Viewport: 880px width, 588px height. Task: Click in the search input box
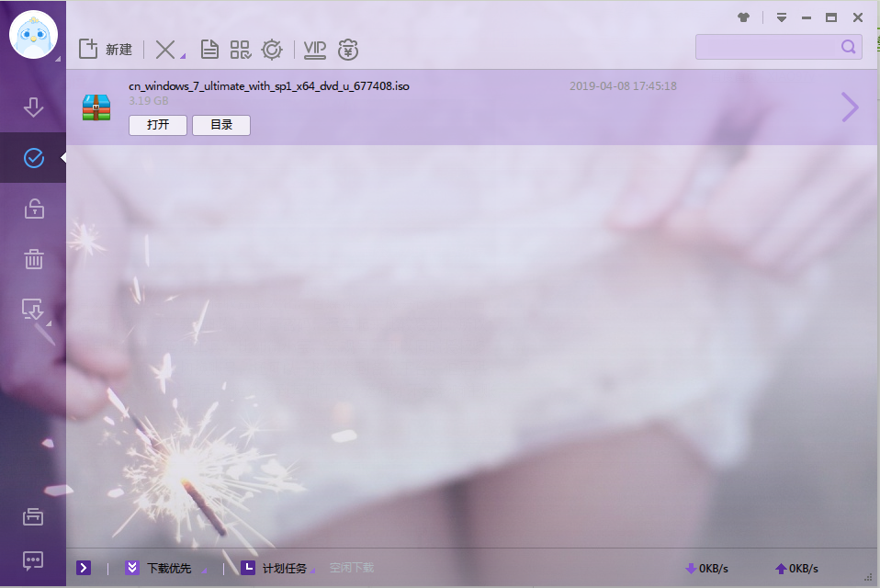point(767,47)
